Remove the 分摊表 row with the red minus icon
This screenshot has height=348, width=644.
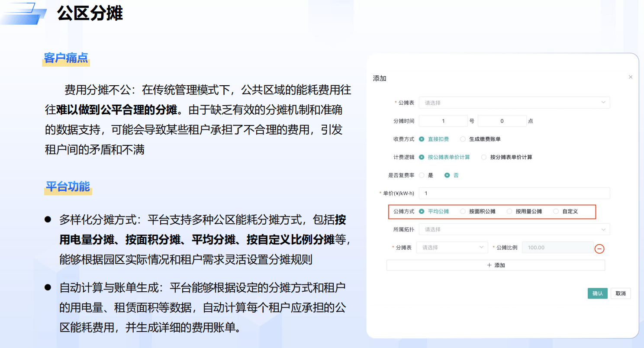click(599, 249)
